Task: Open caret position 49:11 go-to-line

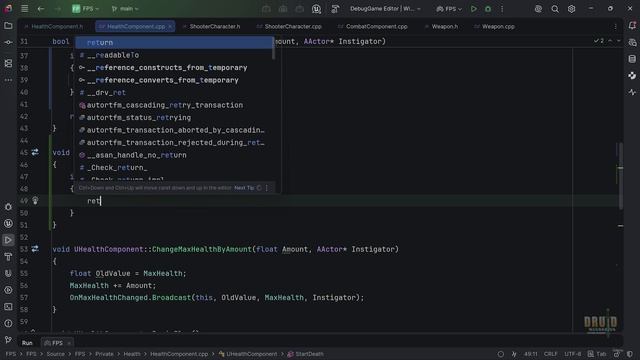Action: point(531,354)
